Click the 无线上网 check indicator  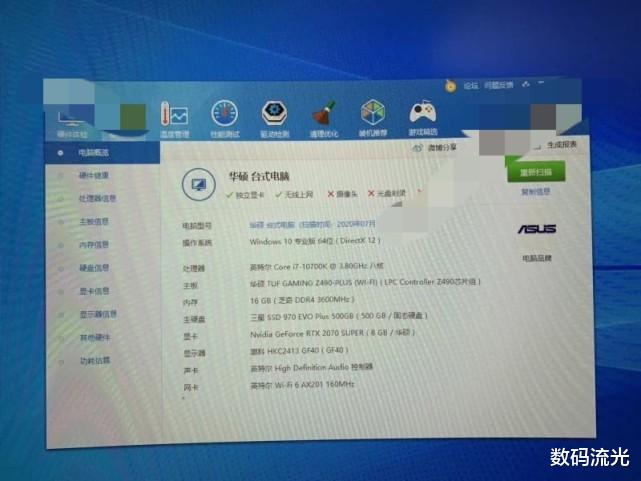pos(294,195)
